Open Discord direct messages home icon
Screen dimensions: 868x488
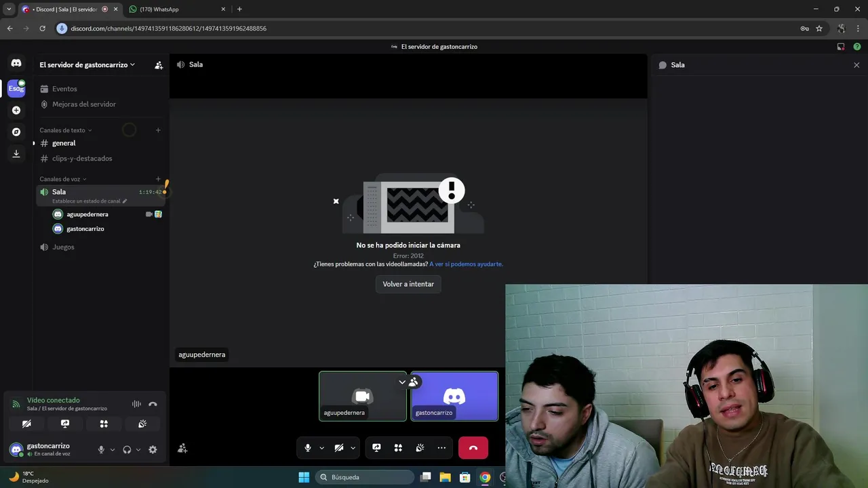tap(16, 63)
